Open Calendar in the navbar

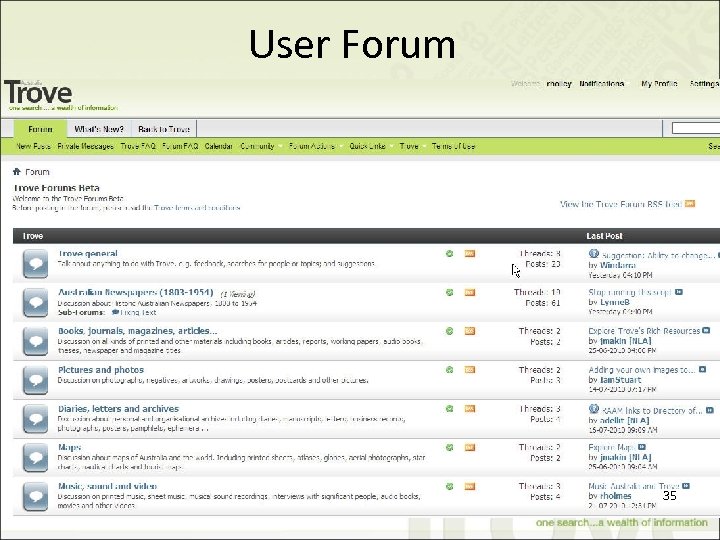(219, 146)
